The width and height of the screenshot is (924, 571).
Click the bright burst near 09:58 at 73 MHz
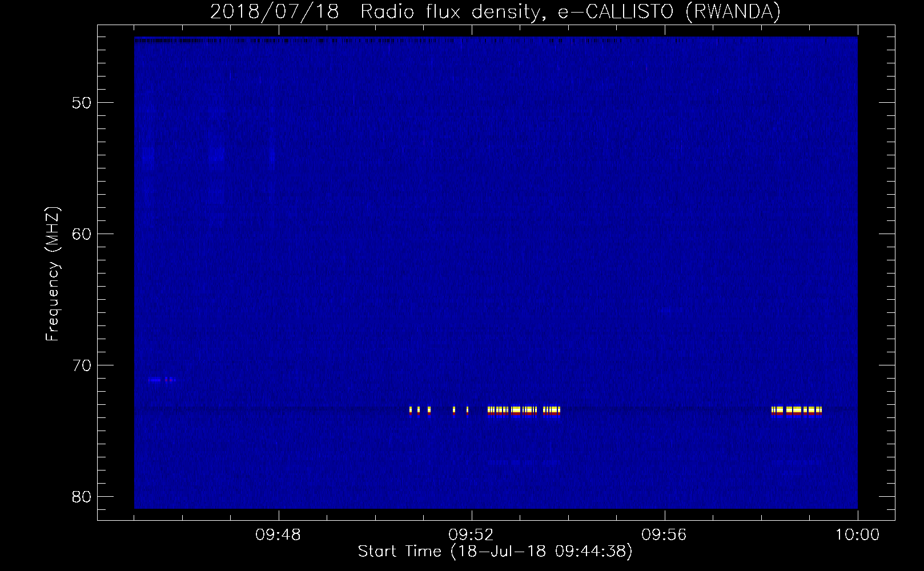coord(797,411)
